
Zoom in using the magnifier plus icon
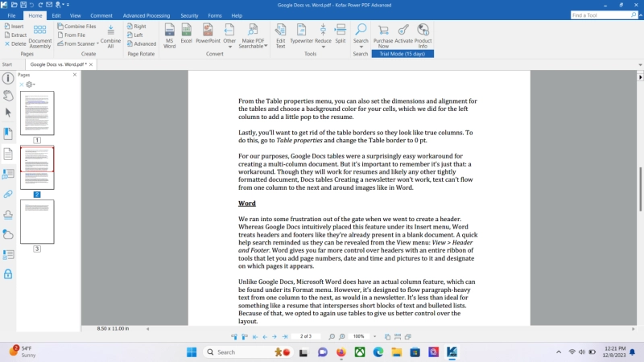pyautogui.click(x=341, y=336)
